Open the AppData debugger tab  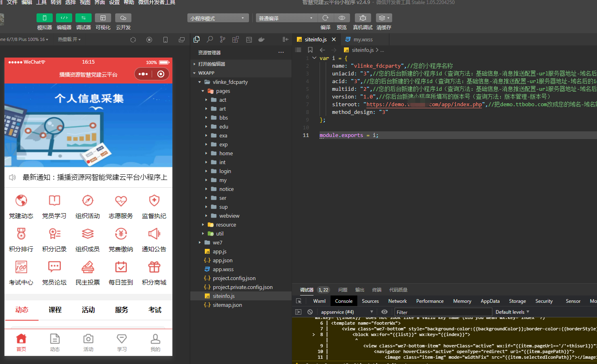[490, 301]
